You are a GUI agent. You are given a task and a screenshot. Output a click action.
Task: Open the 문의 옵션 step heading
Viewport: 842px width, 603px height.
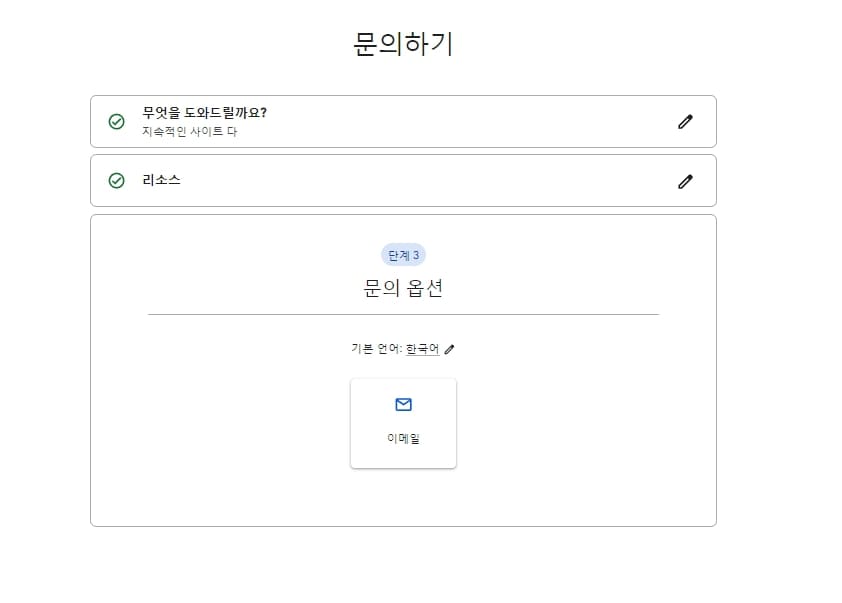click(x=403, y=289)
